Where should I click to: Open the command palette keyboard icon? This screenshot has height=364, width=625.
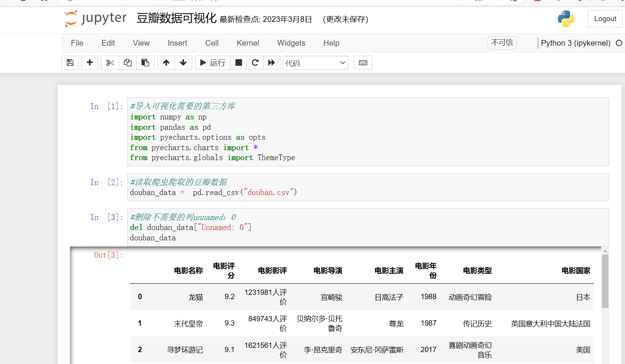(x=363, y=63)
